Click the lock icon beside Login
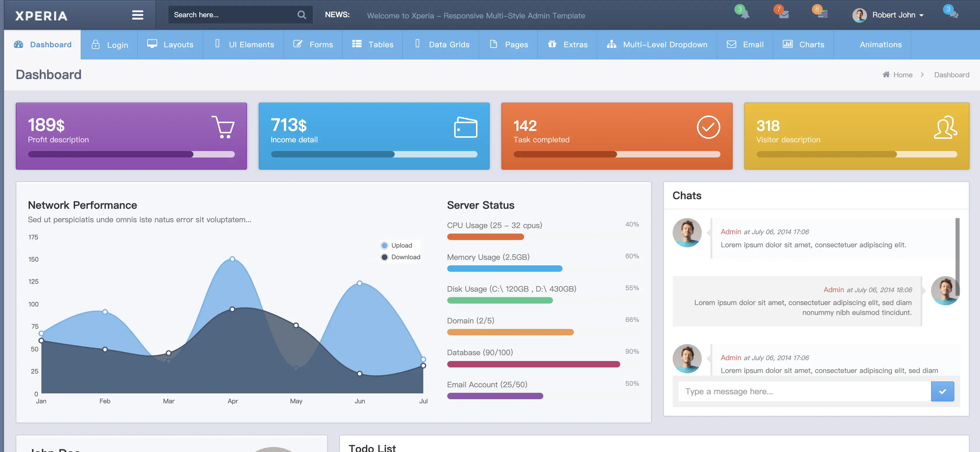 pyautogui.click(x=96, y=44)
